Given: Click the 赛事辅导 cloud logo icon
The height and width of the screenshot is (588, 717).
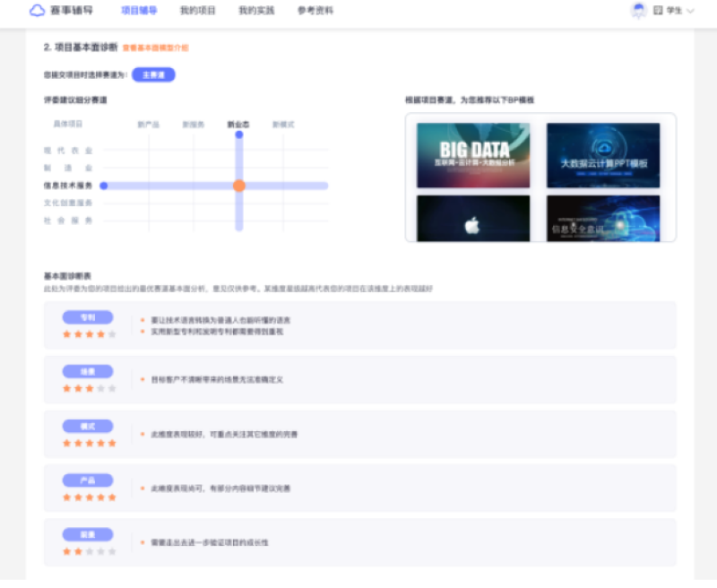Looking at the screenshot, I should click(37, 11).
